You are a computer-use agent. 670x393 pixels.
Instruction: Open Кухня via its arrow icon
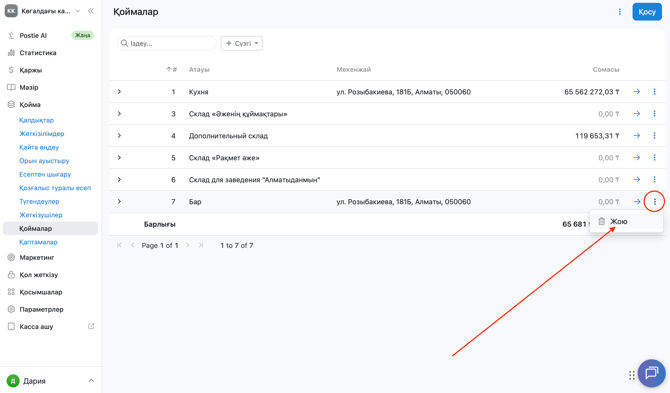tap(637, 92)
